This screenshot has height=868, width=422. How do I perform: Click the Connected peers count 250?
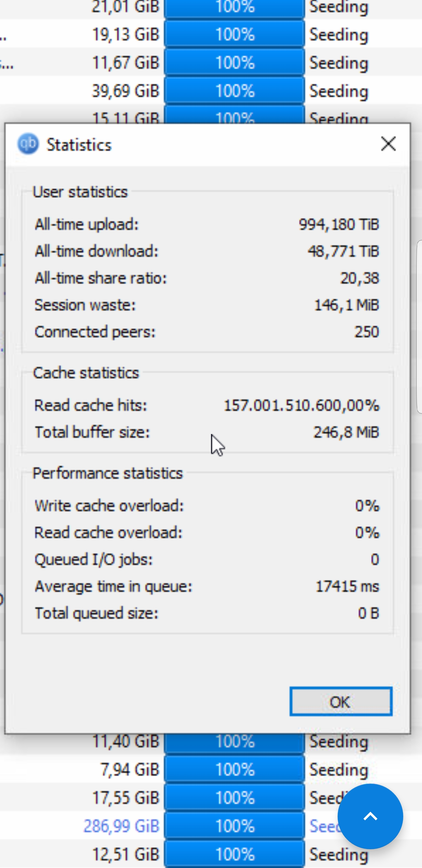(366, 332)
